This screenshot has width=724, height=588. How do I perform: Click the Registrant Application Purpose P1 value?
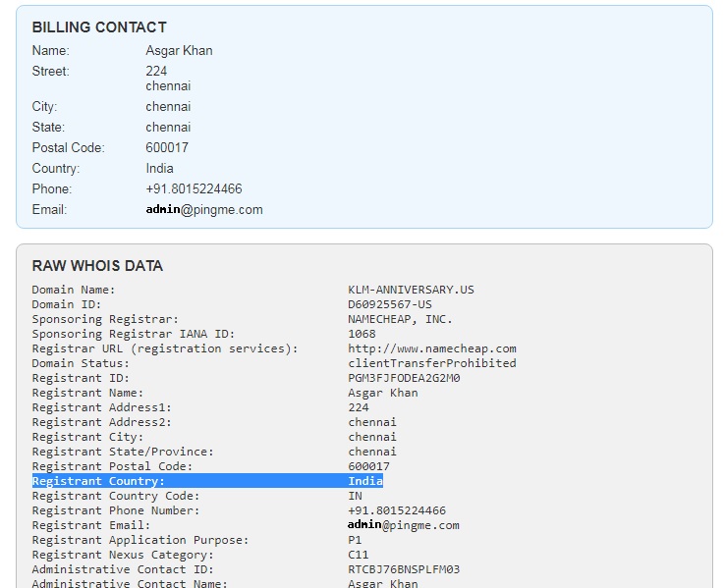tap(355, 540)
